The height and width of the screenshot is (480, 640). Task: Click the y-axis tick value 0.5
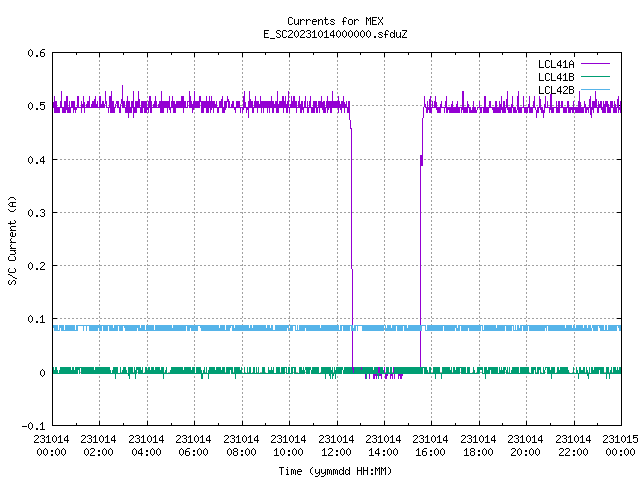(36, 106)
